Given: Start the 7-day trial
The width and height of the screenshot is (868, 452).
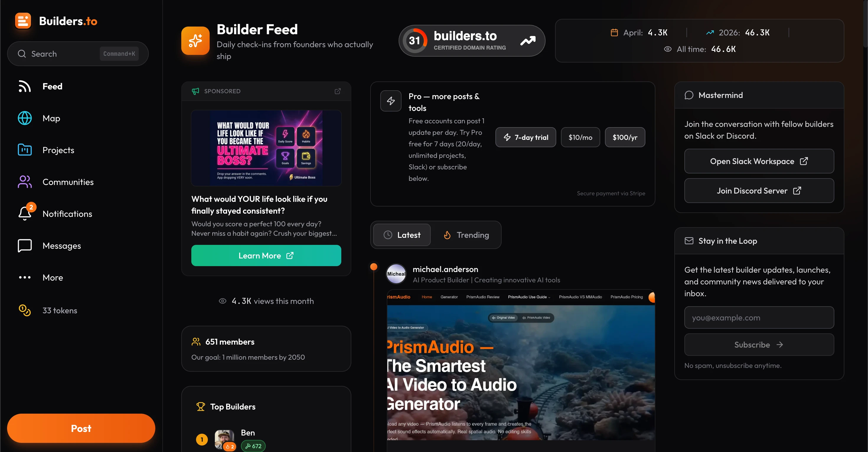Looking at the screenshot, I should coord(526,137).
